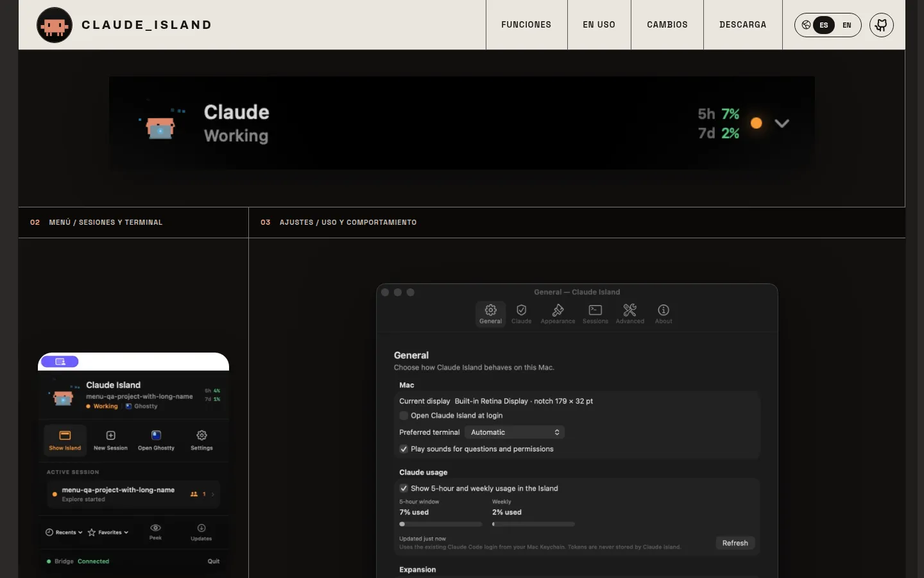Switch site language to EN
The width and height of the screenshot is (924, 578).
(847, 25)
